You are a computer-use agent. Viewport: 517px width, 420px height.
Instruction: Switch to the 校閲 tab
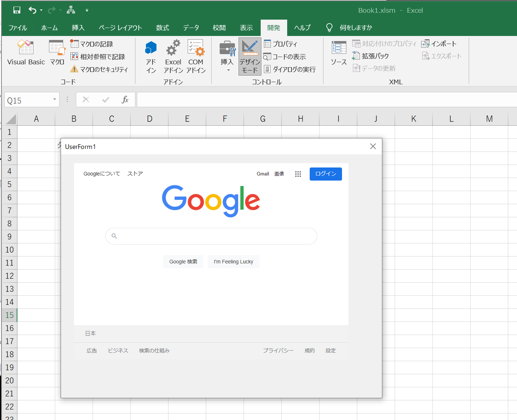(219, 28)
